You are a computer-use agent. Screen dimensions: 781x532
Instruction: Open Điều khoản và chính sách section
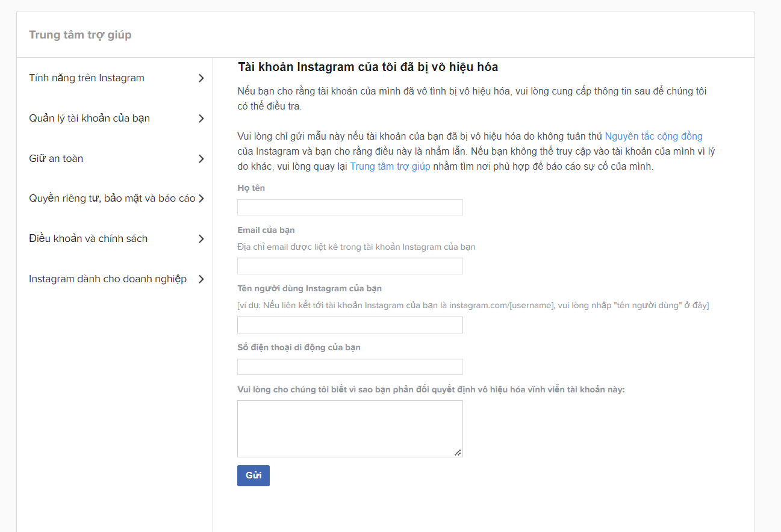pos(89,239)
